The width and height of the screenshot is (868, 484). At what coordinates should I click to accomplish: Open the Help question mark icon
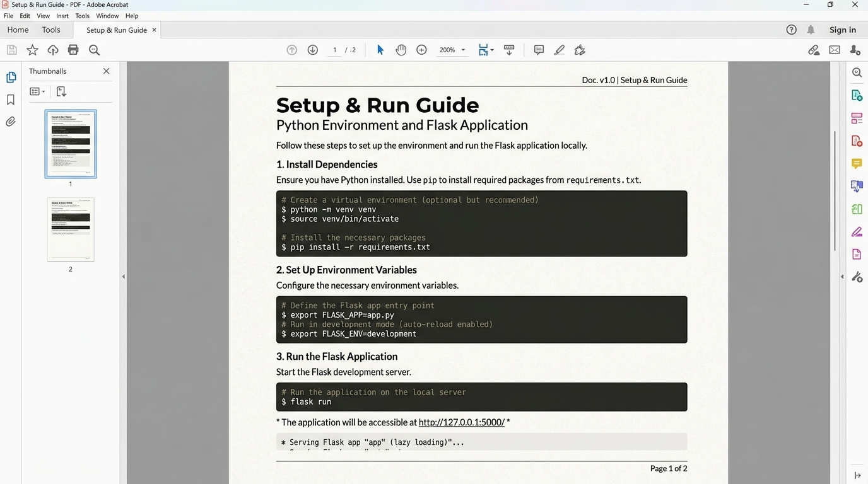(x=791, y=30)
